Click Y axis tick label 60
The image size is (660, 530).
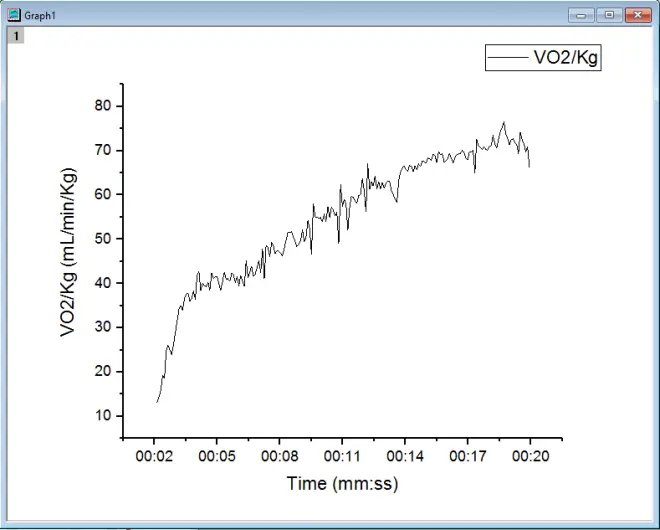pos(103,194)
